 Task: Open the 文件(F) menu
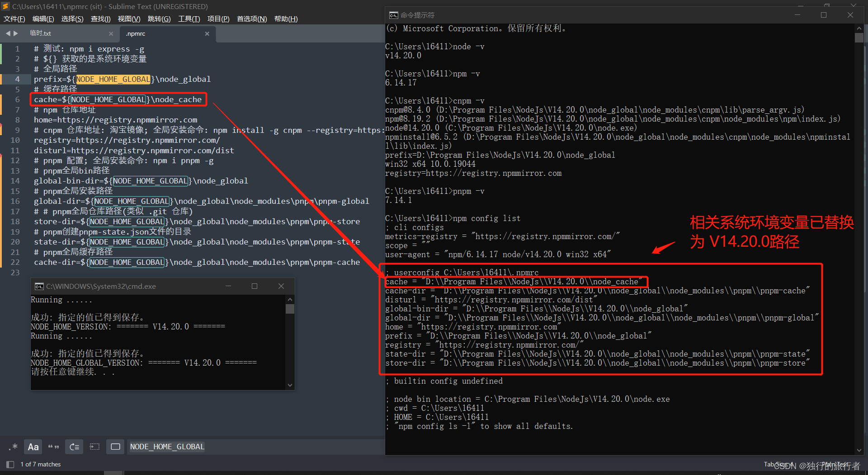[x=14, y=19]
